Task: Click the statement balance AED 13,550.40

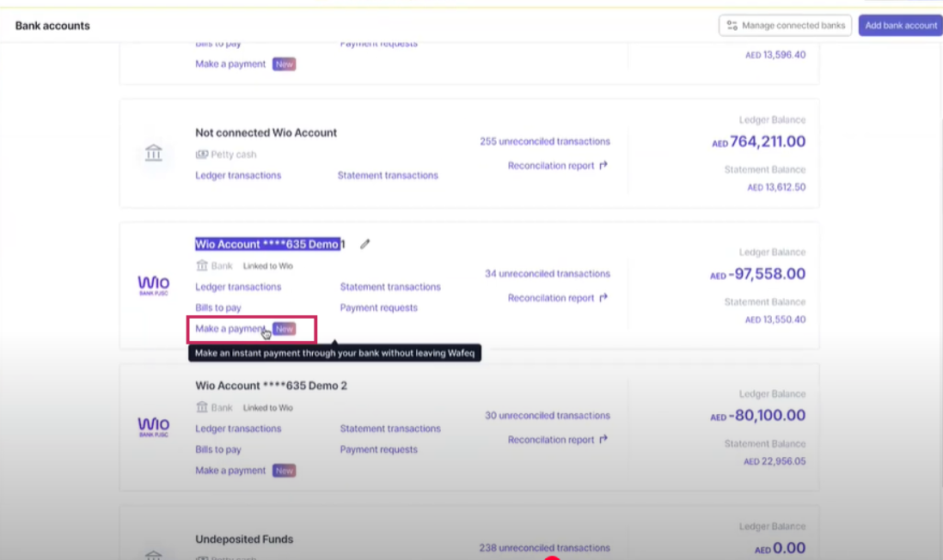Action: click(x=775, y=319)
